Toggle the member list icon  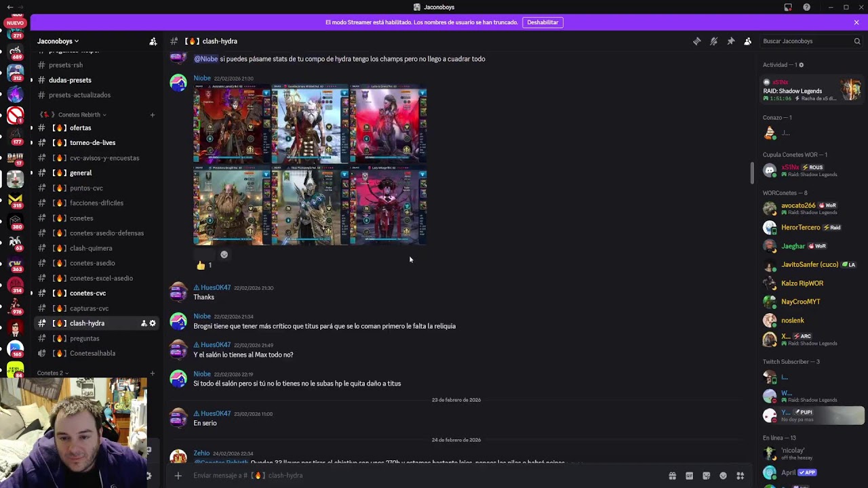pos(747,41)
